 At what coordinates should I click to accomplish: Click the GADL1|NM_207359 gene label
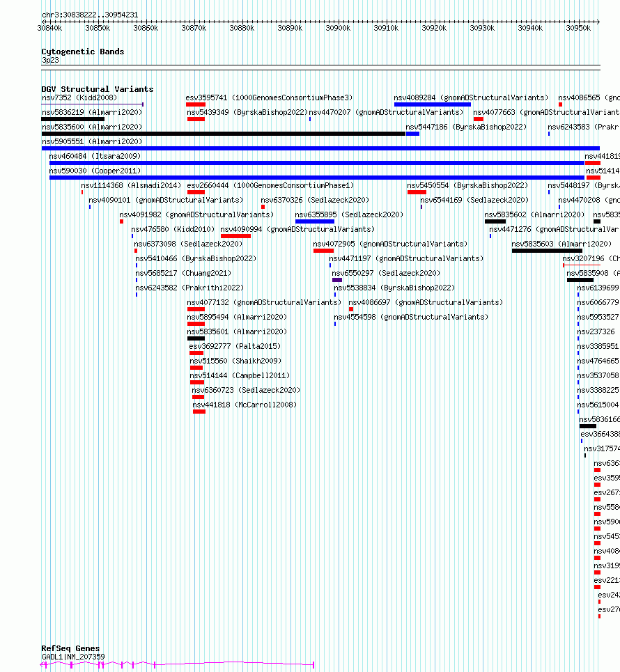(73, 657)
